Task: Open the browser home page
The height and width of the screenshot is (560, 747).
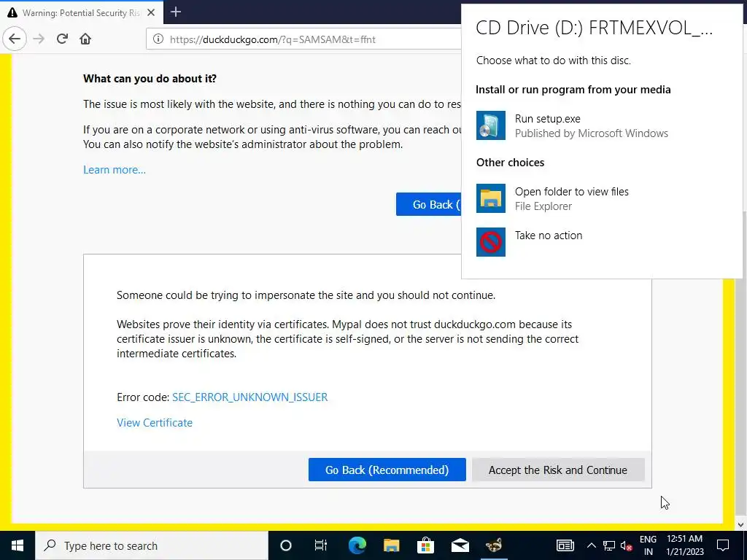Action: pyautogui.click(x=85, y=39)
